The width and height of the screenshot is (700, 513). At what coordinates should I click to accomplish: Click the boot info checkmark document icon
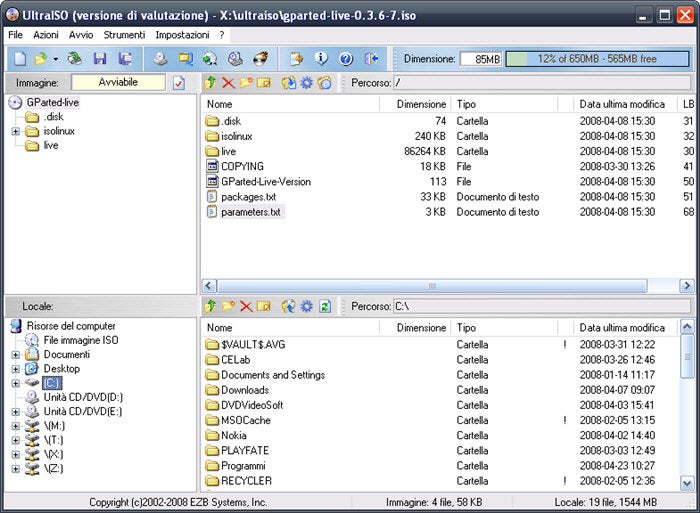click(179, 83)
